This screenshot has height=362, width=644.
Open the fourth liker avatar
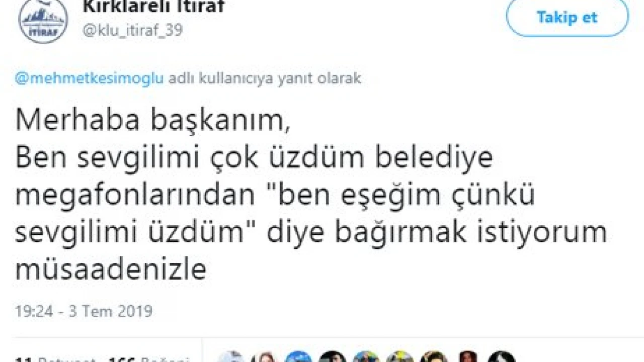(x=332, y=357)
